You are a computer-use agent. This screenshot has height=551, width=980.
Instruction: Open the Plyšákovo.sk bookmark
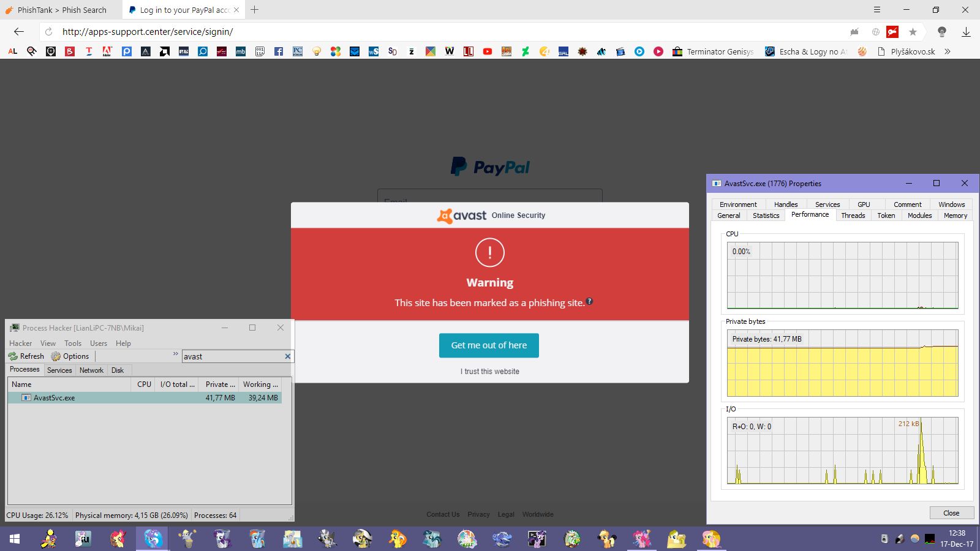(907, 51)
